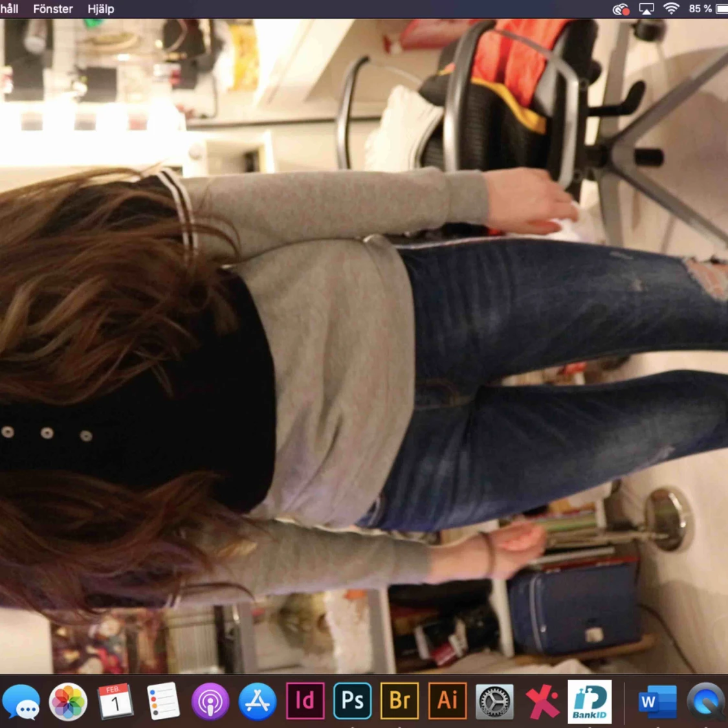Open System Preferences gear icon
The image size is (728, 728).
coord(494,702)
